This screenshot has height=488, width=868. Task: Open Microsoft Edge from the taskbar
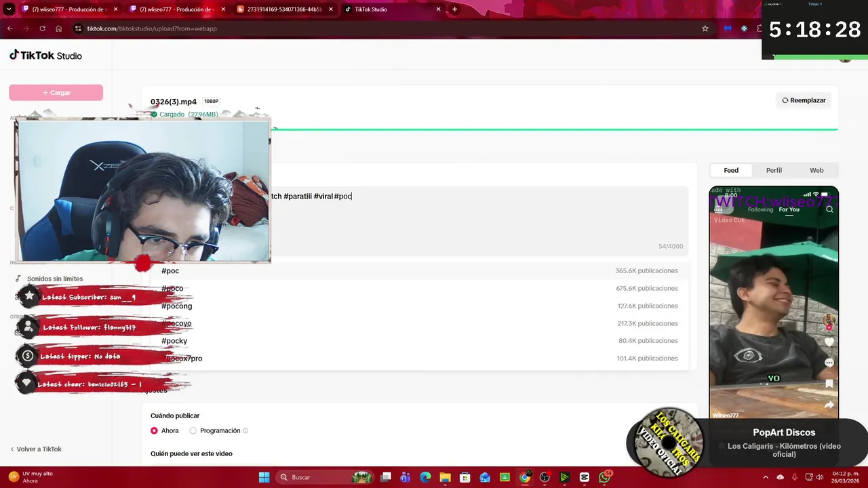click(425, 477)
